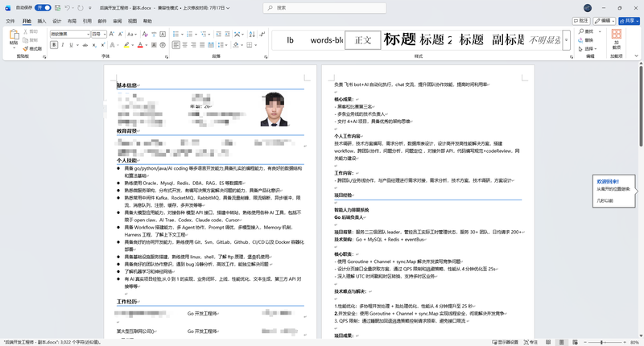644x346 pixels.
Task: Apply strikethrough formatting
Action: tap(85, 45)
